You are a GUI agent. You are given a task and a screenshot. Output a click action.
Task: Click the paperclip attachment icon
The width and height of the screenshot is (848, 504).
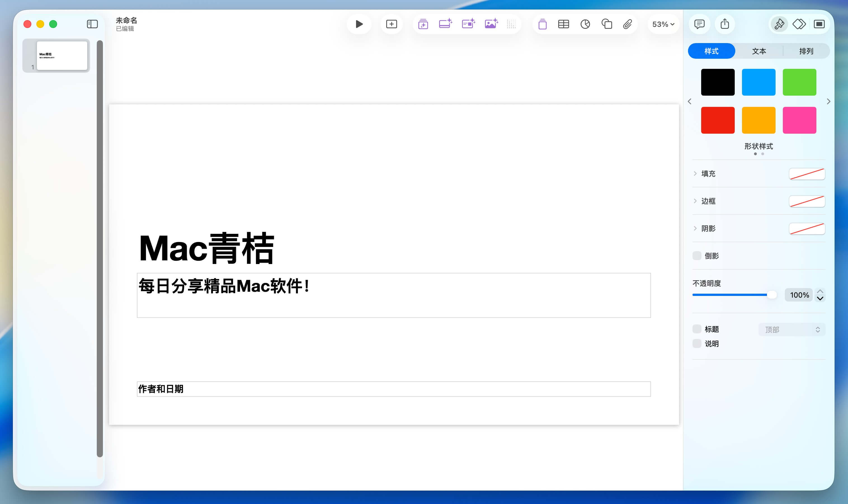pos(627,24)
